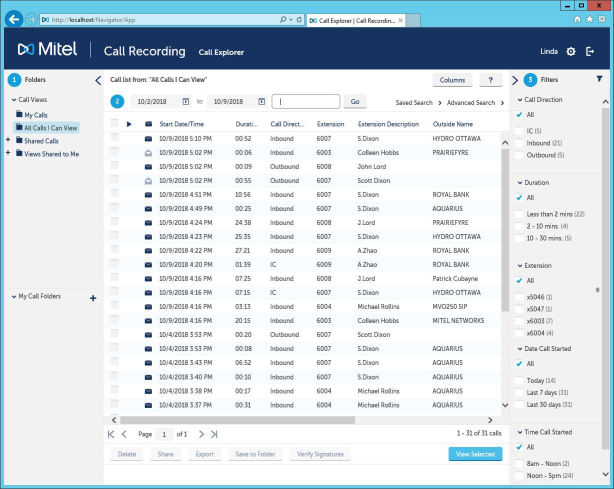The width and height of the screenshot is (614, 489).
Task: Collapse Time Call Started filter group
Action: point(520,432)
